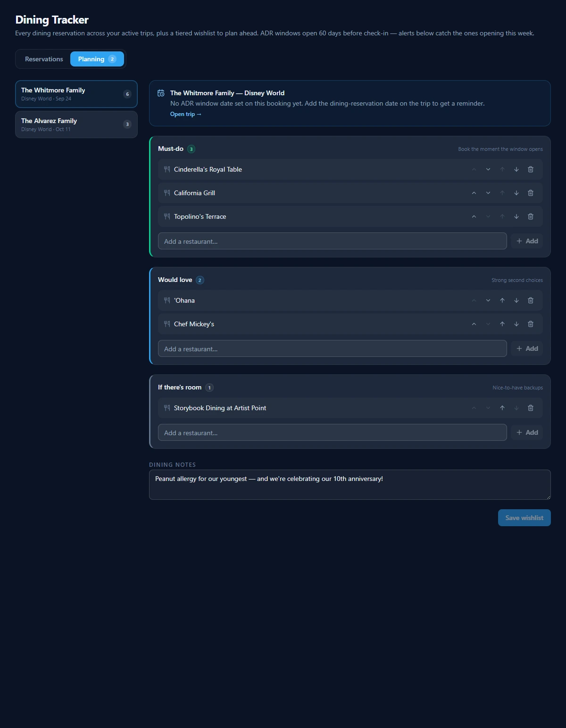Click the Must-do section heading
This screenshot has width=566, height=728.
point(171,149)
